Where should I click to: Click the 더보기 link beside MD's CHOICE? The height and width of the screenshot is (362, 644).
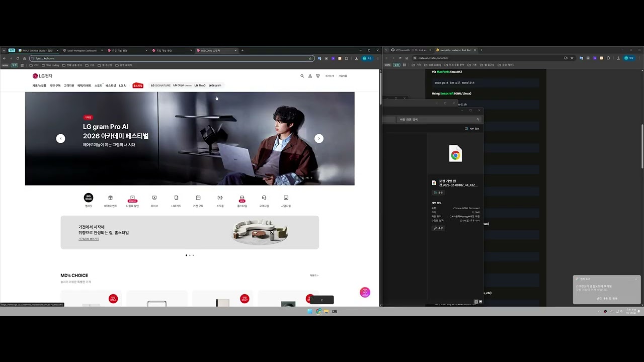(x=314, y=276)
